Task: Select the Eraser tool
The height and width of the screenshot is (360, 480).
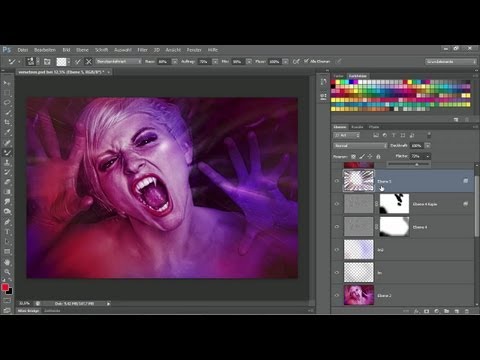Action: pyautogui.click(x=7, y=182)
